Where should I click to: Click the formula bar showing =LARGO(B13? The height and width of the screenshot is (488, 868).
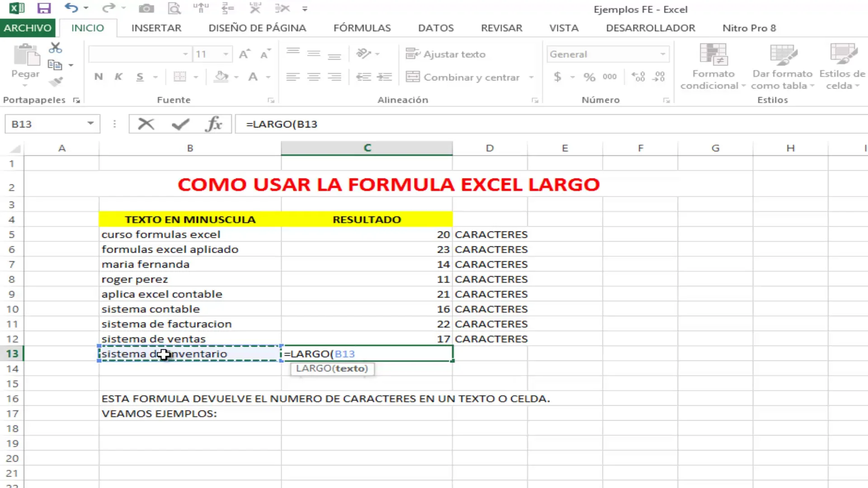click(551, 124)
